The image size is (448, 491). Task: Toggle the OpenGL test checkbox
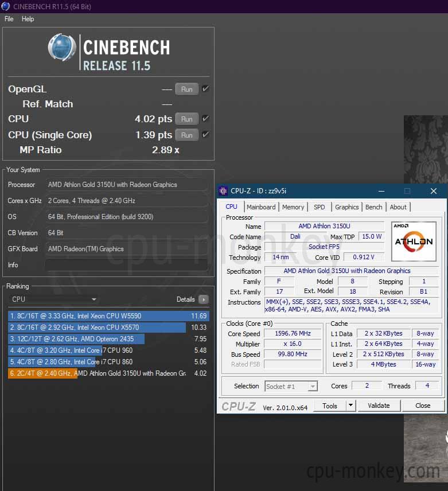[x=205, y=89]
